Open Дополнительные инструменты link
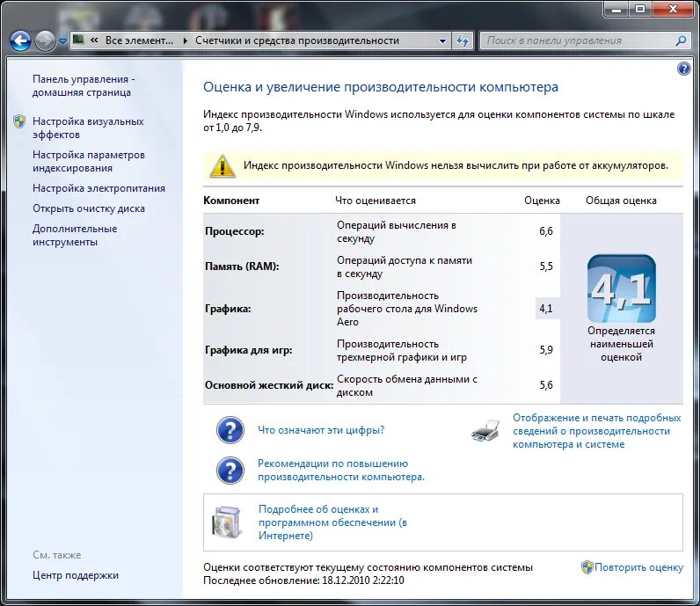Image resolution: width=700 pixels, height=606 pixels. tap(75, 236)
